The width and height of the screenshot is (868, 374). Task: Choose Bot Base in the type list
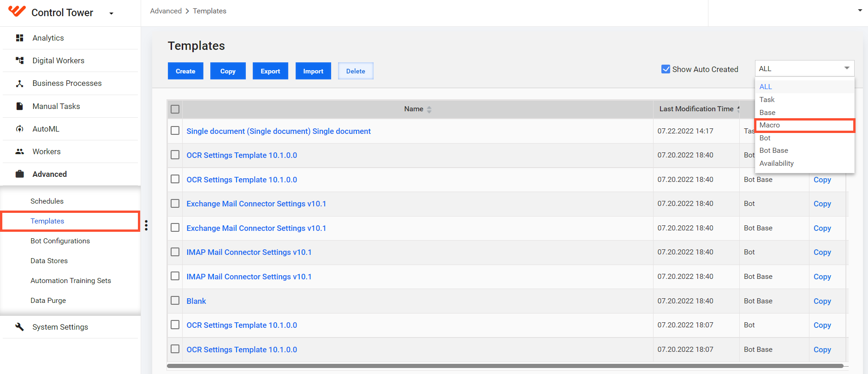click(804, 151)
